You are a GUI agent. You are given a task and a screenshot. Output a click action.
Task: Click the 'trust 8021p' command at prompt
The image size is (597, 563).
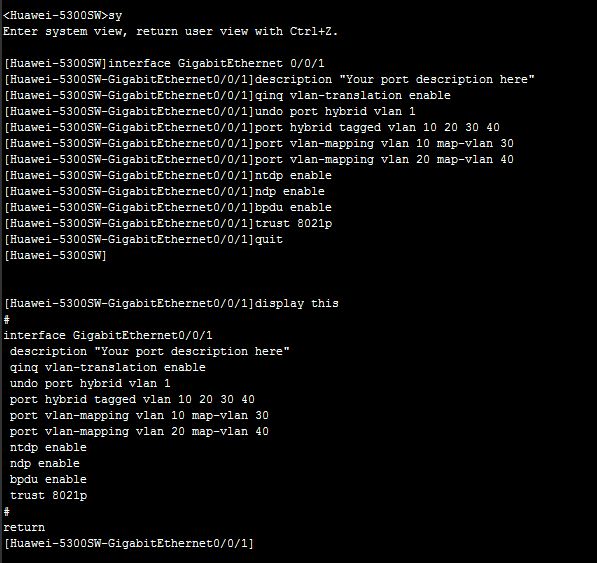click(x=293, y=223)
